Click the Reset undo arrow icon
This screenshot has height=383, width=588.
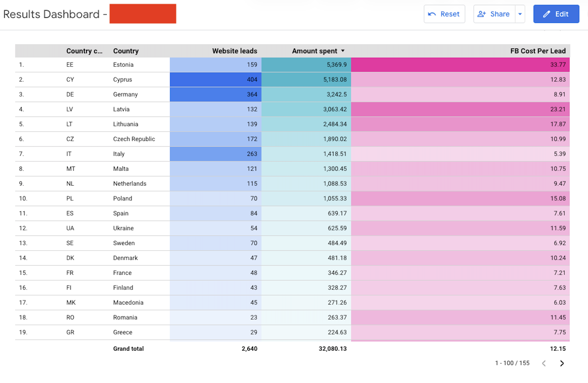[432, 14]
